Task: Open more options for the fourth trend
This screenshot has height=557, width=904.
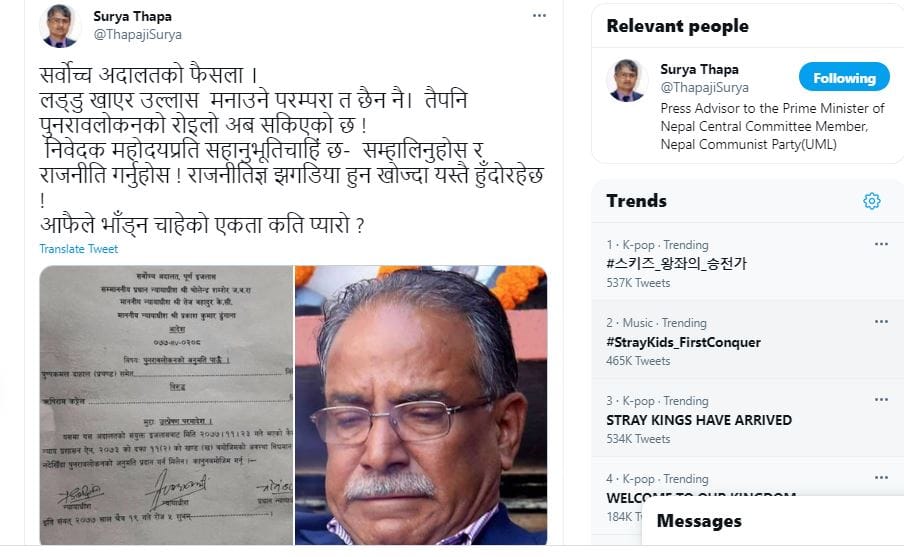Action: point(881,477)
